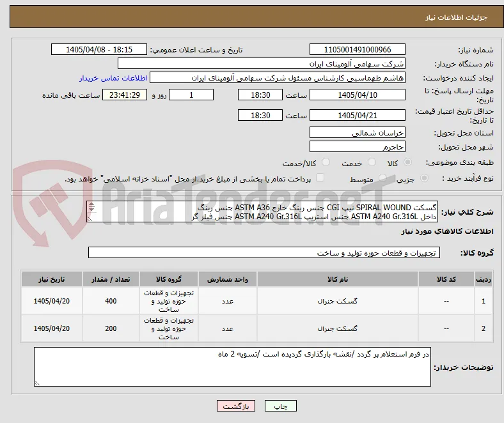
Task: Select the کالا/خدمت radio button
Action: point(326,162)
